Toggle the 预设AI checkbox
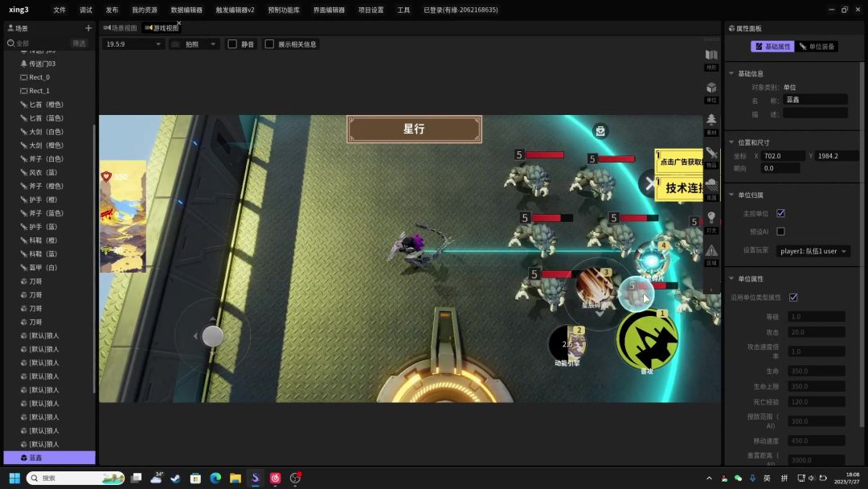868x489 pixels. point(780,232)
